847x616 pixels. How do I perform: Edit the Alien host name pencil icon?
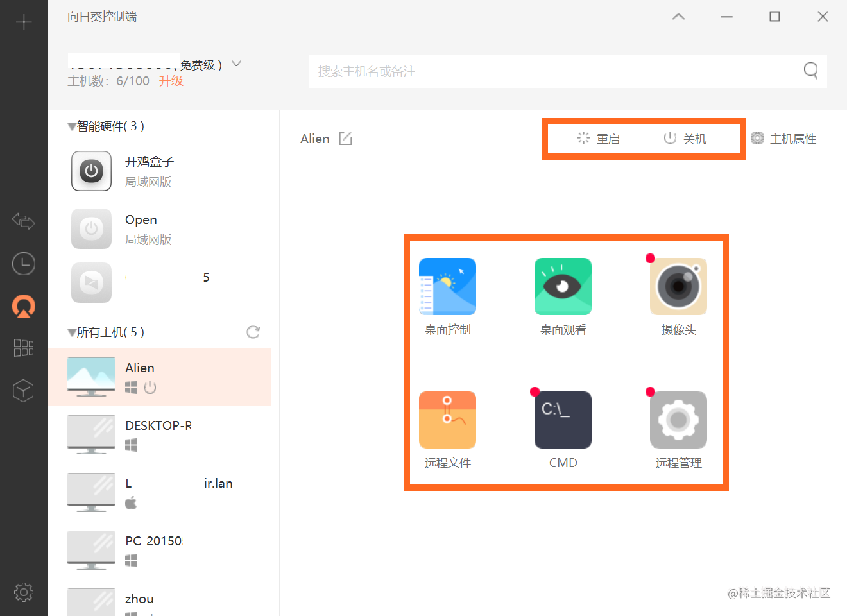click(x=346, y=138)
